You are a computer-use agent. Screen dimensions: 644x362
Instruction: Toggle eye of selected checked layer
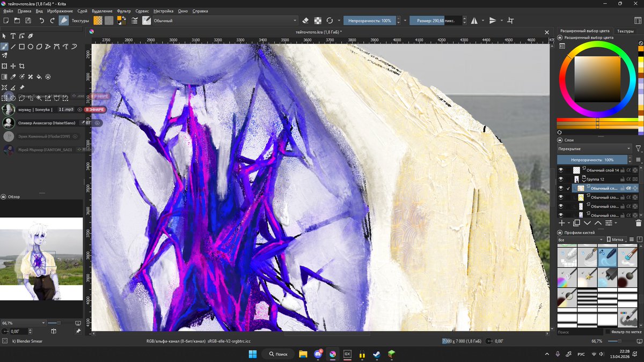click(x=561, y=188)
